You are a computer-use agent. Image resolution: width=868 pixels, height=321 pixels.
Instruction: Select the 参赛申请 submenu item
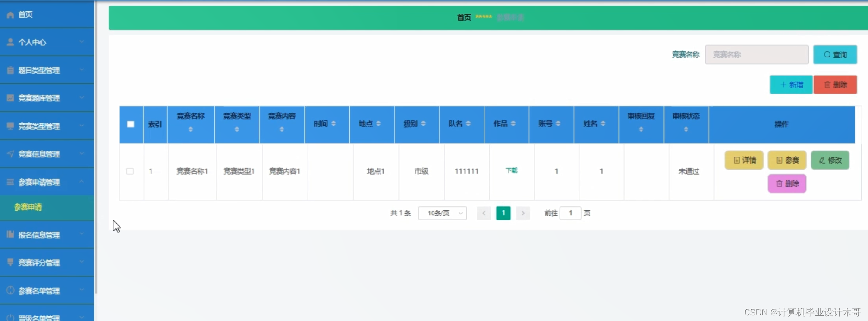tap(47, 207)
